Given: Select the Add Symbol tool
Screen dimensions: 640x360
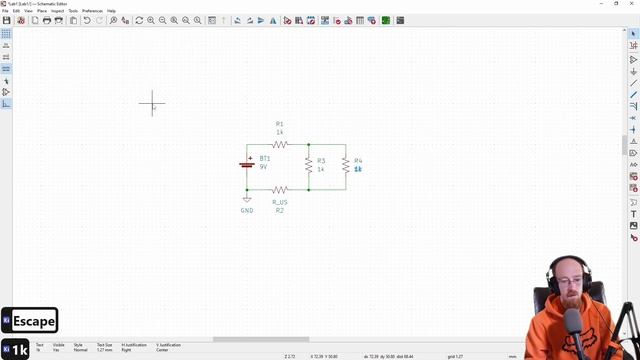Looking at the screenshot, I should (633, 60).
